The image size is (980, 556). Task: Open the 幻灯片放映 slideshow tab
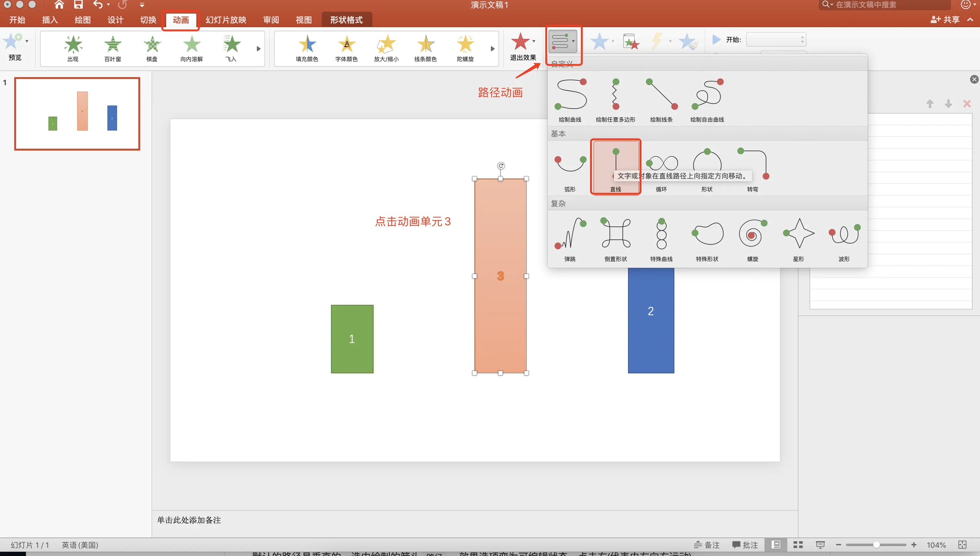tap(226, 20)
